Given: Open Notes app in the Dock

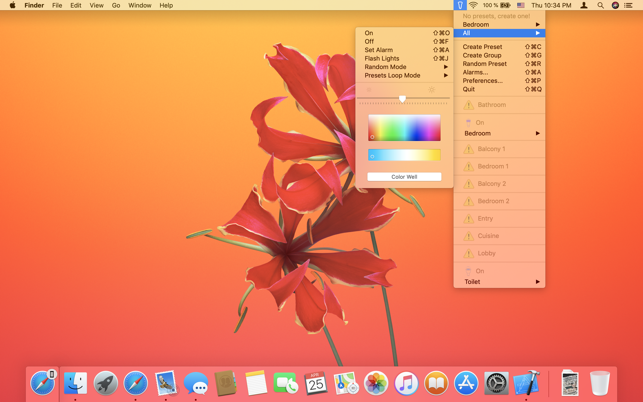Looking at the screenshot, I should 256,383.
